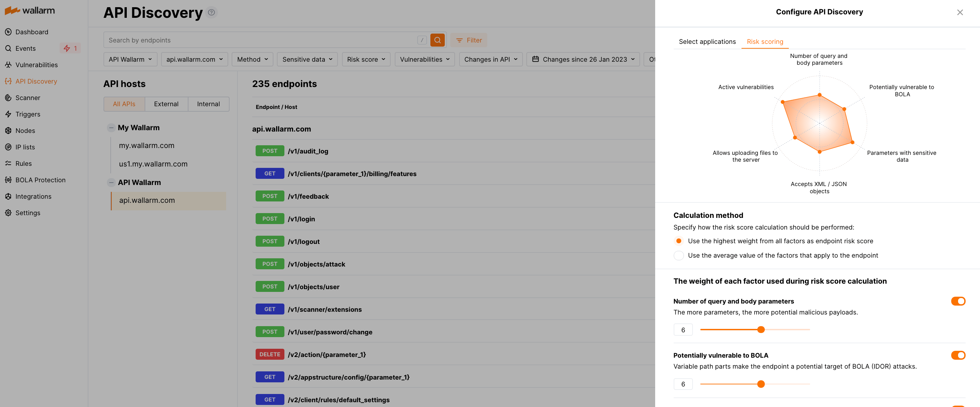The width and height of the screenshot is (980, 407).
Task: Enable 'Use the average value of the factors' option
Action: (x=679, y=255)
